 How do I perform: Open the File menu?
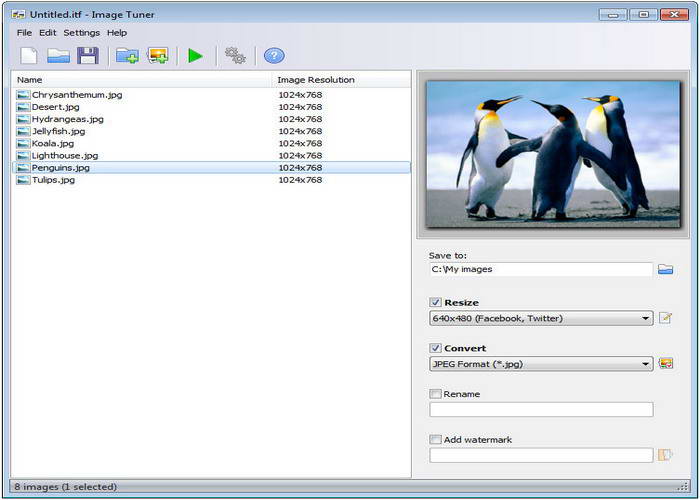point(24,33)
